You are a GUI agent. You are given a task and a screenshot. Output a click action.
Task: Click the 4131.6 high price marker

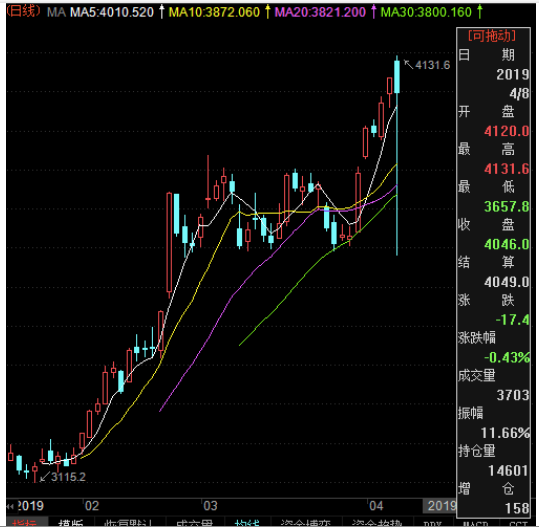(427, 65)
